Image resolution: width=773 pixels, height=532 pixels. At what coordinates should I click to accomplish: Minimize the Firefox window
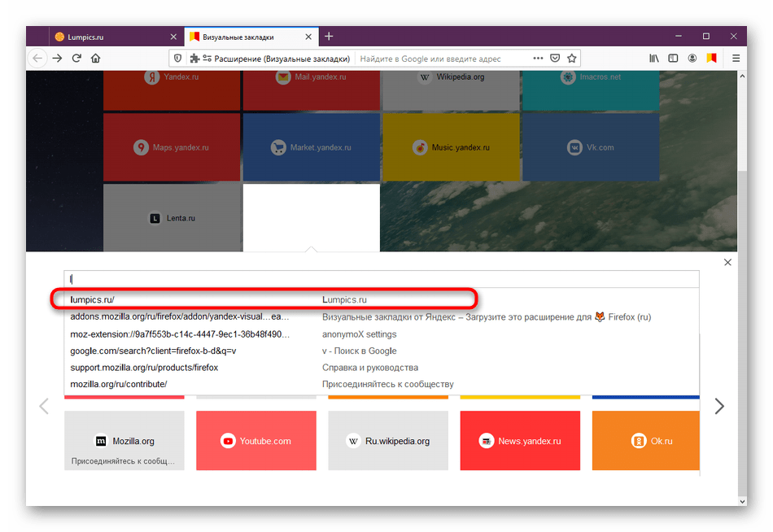click(x=679, y=37)
